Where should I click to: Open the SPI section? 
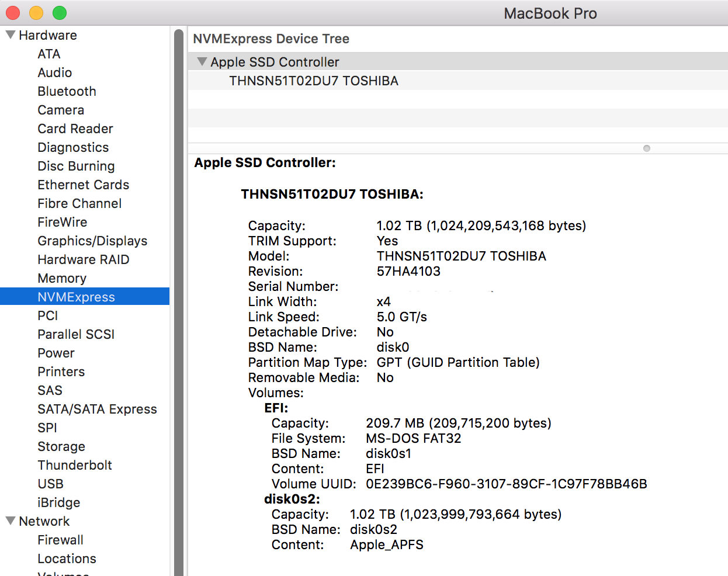pyautogui.click(x=47, y=428)
